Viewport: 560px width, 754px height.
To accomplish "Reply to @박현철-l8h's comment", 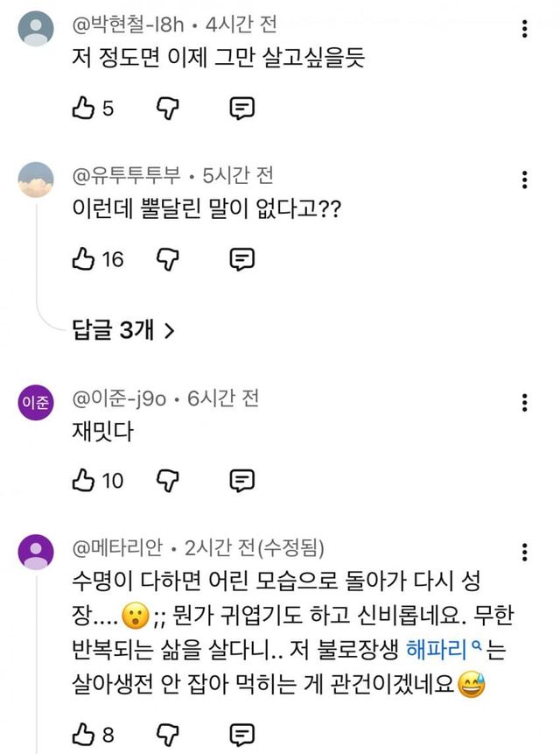I will [x=241, y=109].
